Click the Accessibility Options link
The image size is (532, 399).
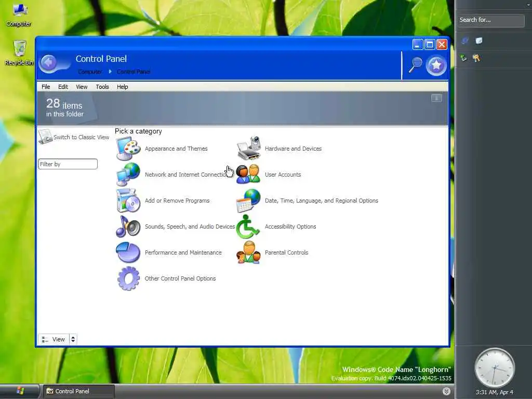[290, 227]
